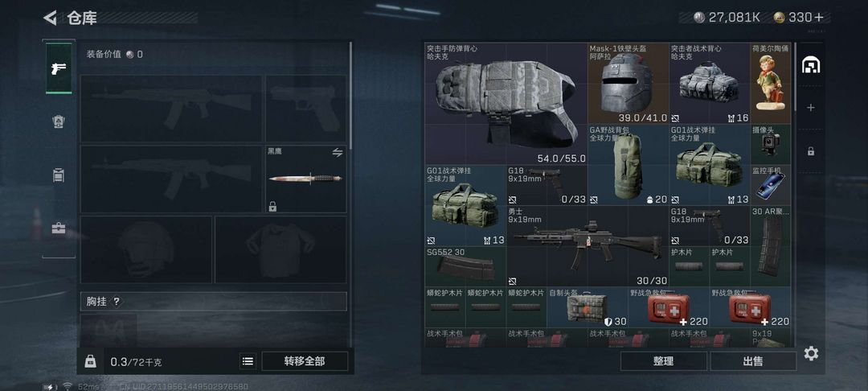Image resolution: width=868 pixels, height=391 pixels.
Task: Tap the locked stash slot padlock
Action: tap(810, 150)
